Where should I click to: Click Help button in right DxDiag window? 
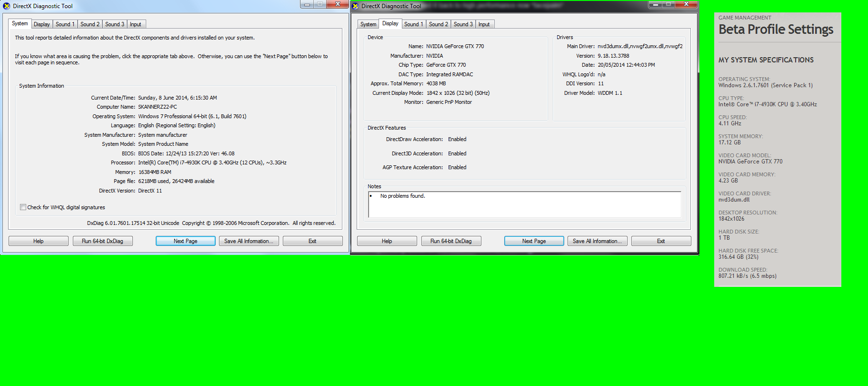[x=387, y=241]
